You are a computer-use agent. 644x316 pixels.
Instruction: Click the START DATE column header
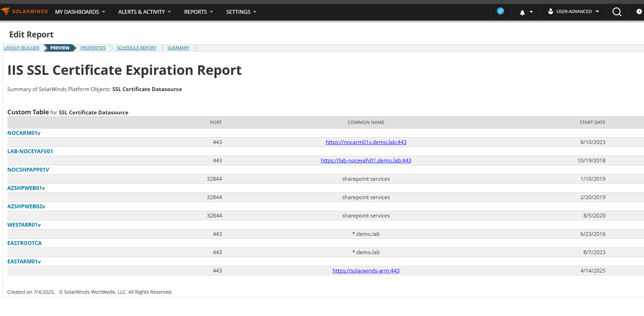592,123
